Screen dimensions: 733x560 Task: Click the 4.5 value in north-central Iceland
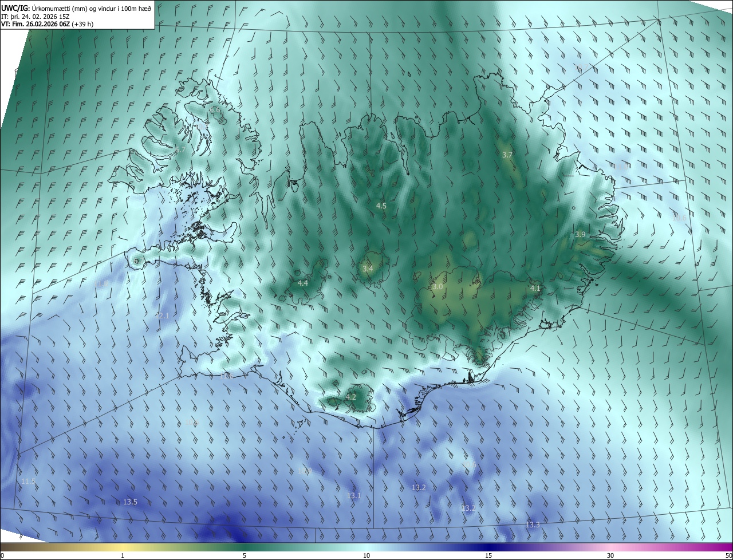(x=381, y=206)
